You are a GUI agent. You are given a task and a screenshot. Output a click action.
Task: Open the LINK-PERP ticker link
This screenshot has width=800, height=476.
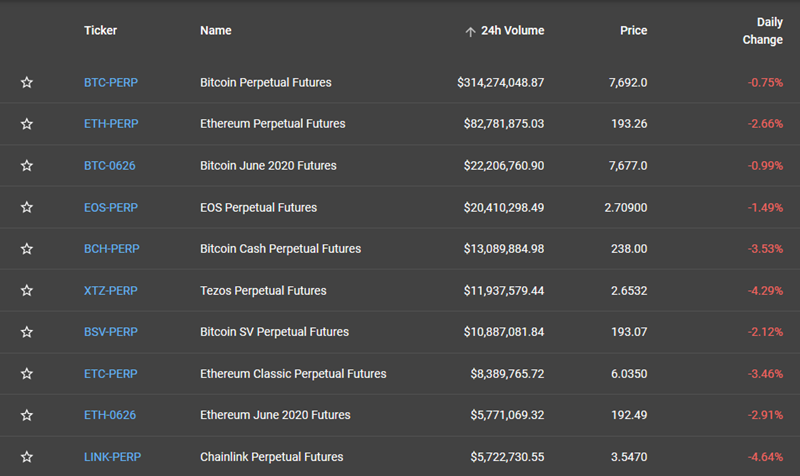[112, 457]
